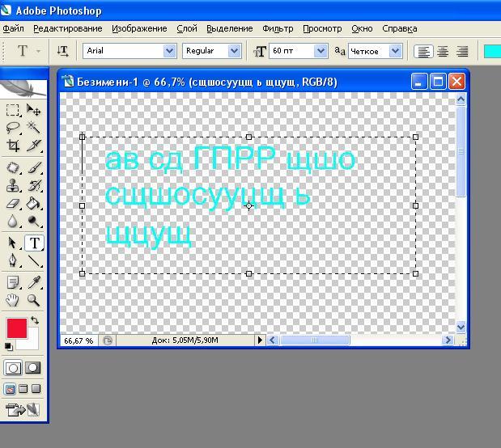This screenshot has height=448, width=501.
Task: Select the Path Selection arrow tool
Action: [13, 243]
